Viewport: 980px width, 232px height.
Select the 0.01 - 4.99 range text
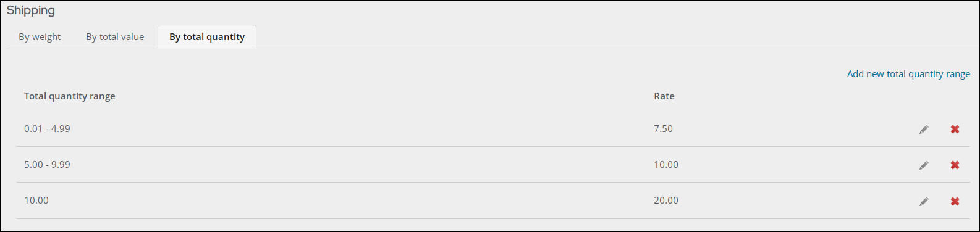(47, 129)
